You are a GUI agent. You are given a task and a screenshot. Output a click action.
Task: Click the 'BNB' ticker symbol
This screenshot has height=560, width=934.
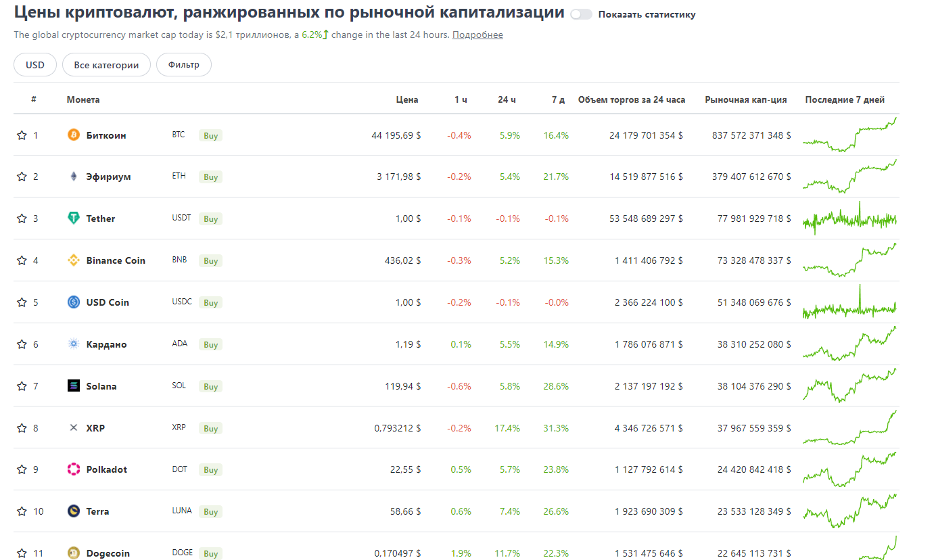(x=179, y=260)
